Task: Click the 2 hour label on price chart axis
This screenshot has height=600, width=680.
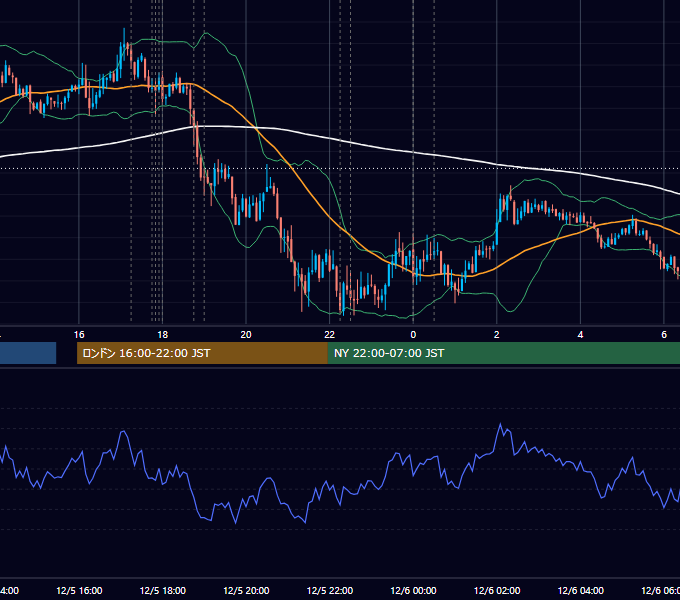Action: pyautogui.click(x=497, y=335)
